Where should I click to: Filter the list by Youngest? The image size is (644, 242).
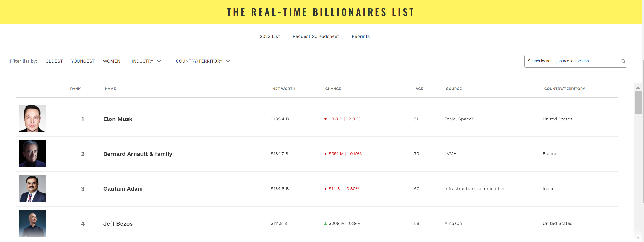pyautogui.click(x=83, y=61)
